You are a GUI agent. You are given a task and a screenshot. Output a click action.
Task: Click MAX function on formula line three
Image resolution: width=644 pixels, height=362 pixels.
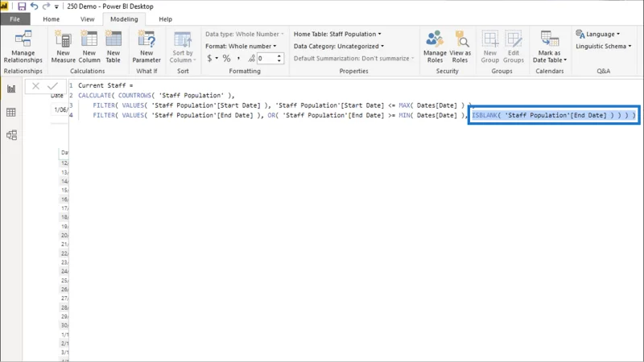(404, 105)
